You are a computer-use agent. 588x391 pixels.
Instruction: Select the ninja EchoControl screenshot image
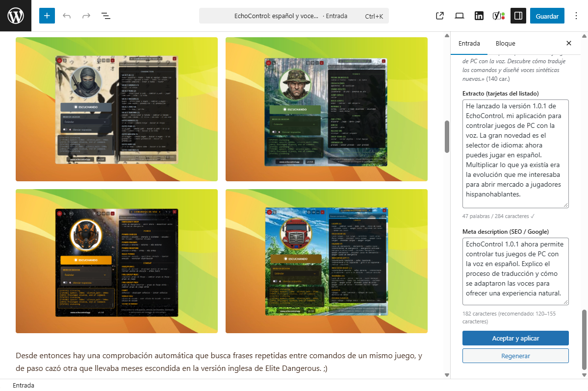(x=117, y=109)
